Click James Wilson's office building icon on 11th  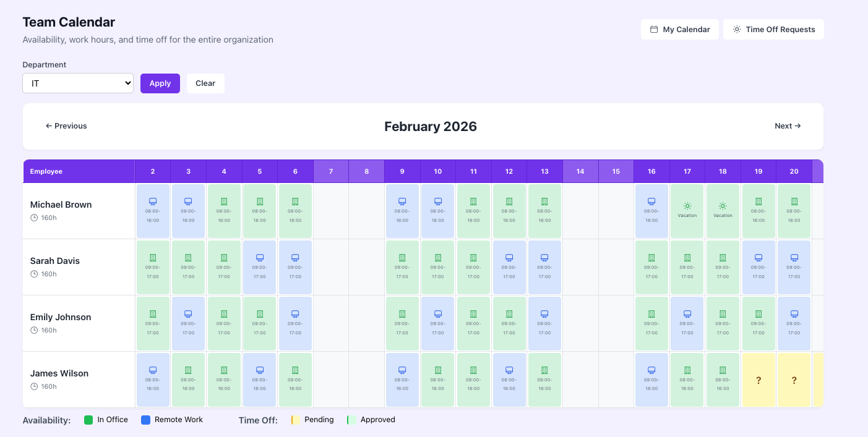click(473, 370)
